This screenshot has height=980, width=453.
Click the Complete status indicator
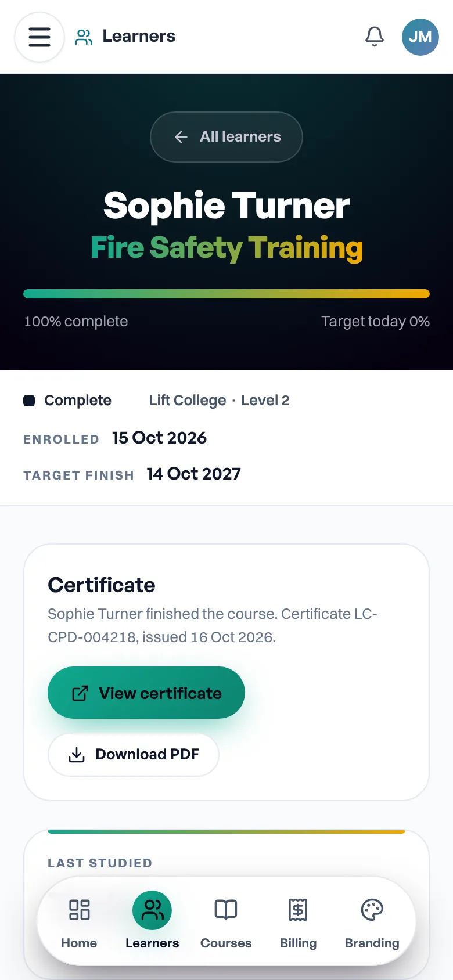(x=67, y=401)
